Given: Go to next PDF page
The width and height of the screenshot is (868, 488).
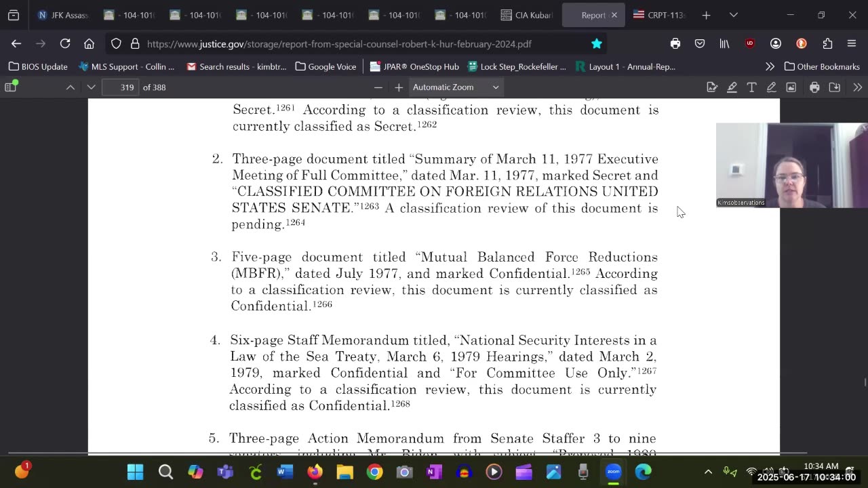Looking at the screenshot, I should point(91,87).
